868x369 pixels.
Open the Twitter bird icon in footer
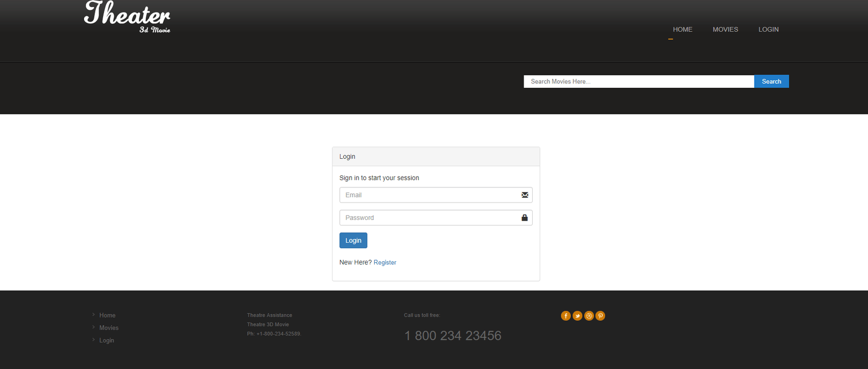[x=577, y=316]
